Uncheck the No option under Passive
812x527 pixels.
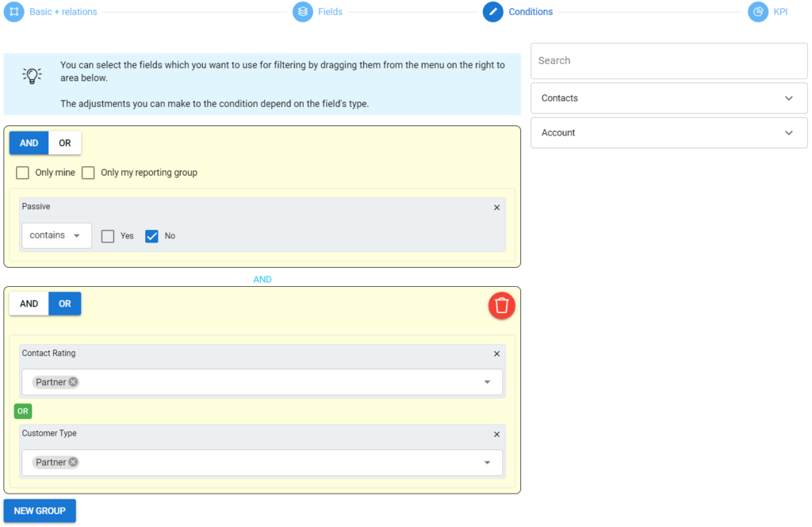click(151, 235)
